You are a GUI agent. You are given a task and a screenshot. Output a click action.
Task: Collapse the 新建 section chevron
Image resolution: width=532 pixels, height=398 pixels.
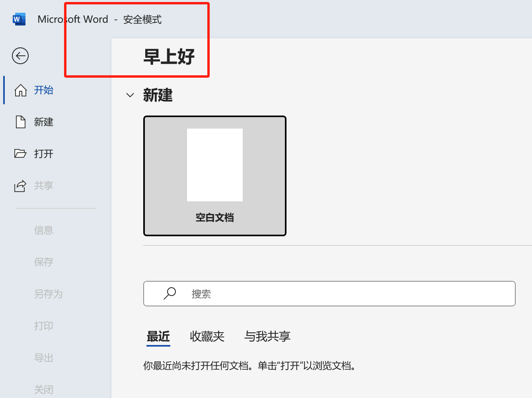tap(130, 95)
